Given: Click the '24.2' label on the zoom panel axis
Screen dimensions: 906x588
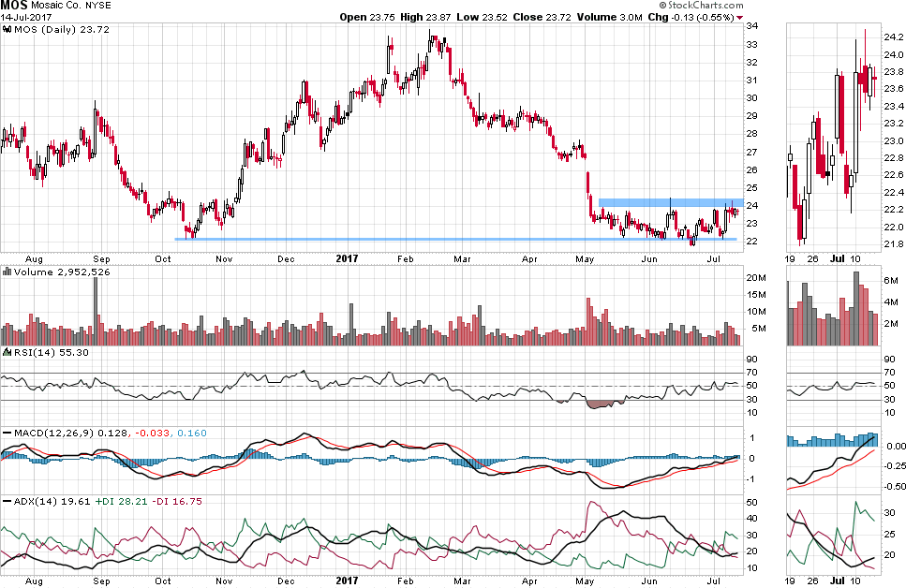Looking at the screenshot, I should 893,37.
